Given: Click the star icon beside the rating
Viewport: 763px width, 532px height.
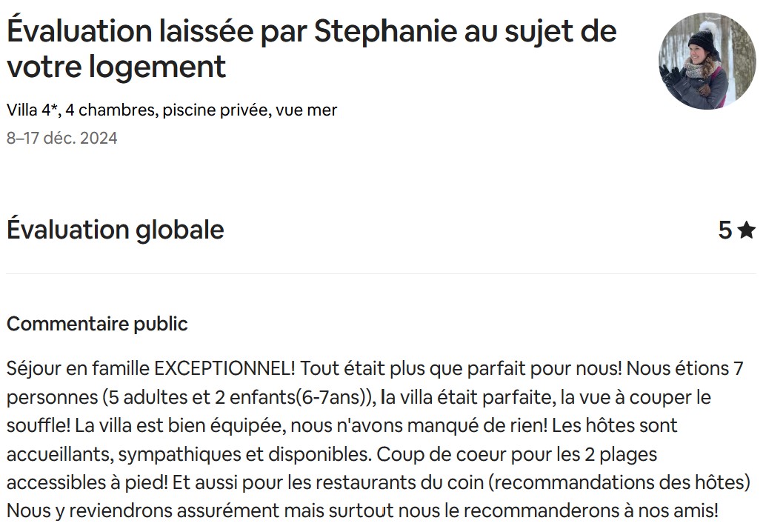Looking at the screenshot, I should (x=746, y=230).
